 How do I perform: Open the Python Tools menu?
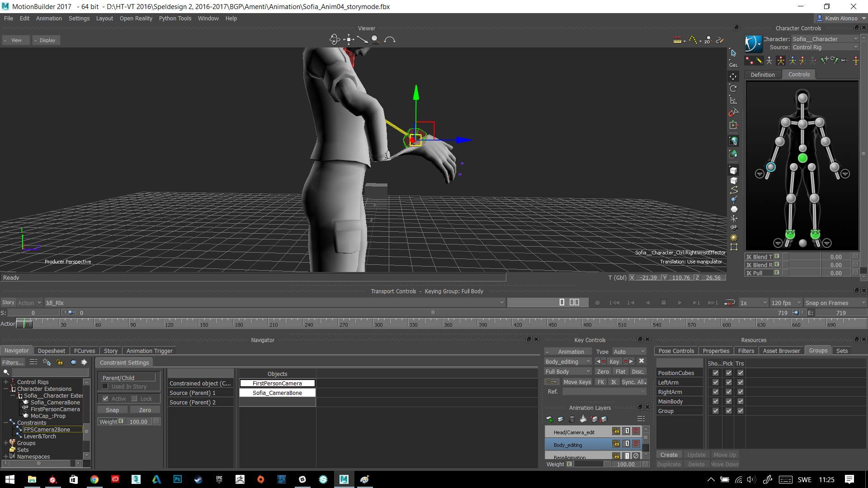[175, 19]
